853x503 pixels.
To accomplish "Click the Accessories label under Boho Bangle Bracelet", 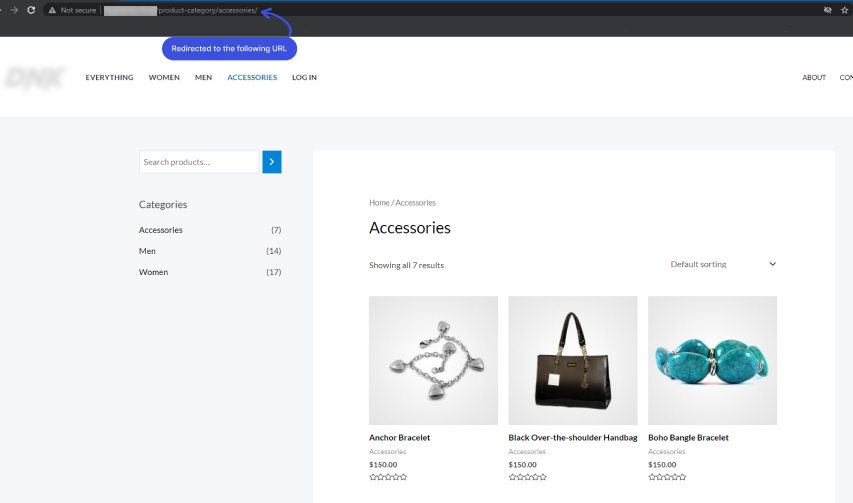I will [x=666, y=452].
